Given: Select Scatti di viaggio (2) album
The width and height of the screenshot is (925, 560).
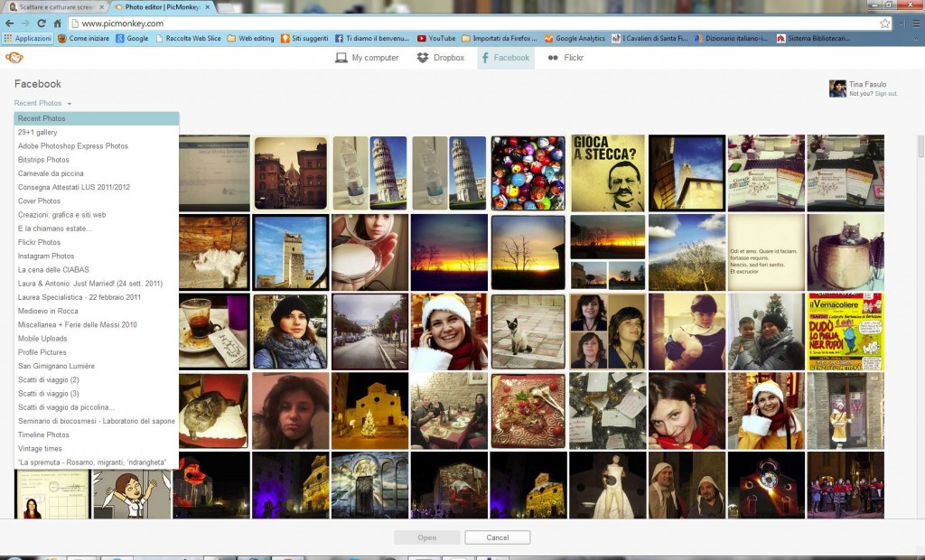Looking at the screenshot, I should point(96,380).
